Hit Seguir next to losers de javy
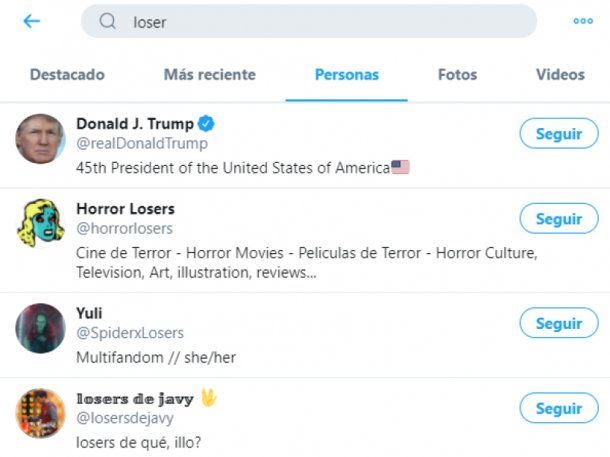Image resolution: width=610 pixels, height=457 pixels. point(558,409)
